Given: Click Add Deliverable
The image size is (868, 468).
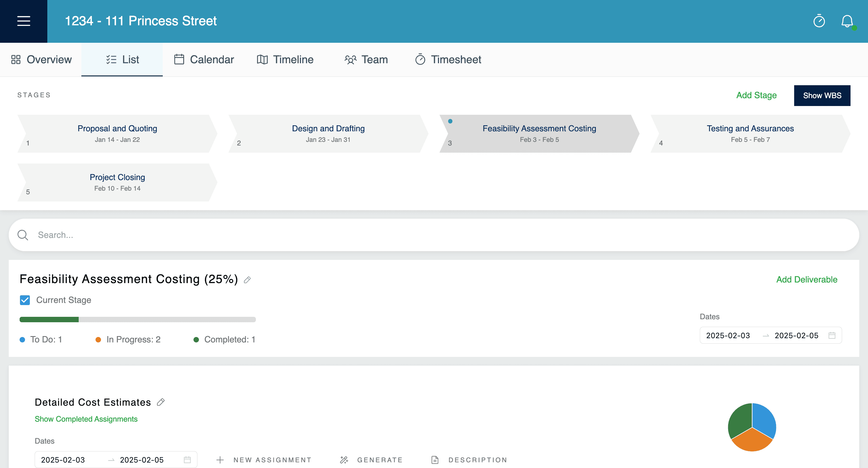Looking at the screenshot, I should 806,279.
